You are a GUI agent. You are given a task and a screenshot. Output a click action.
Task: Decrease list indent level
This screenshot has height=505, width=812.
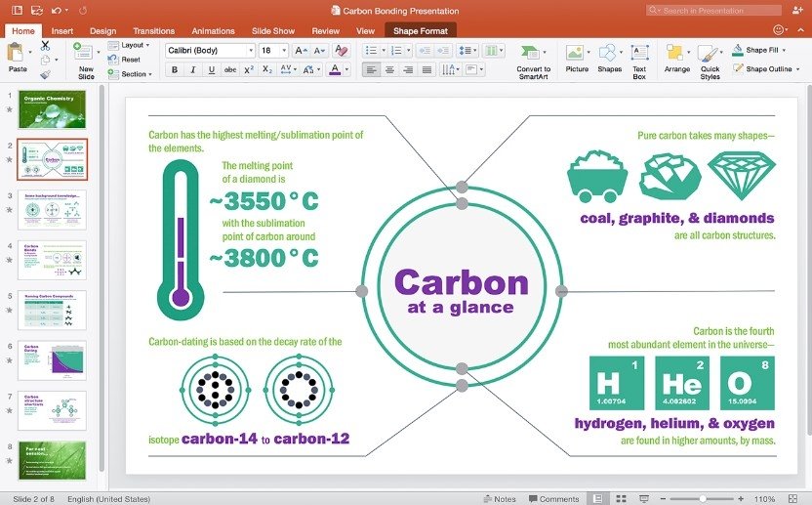point(425,50)
